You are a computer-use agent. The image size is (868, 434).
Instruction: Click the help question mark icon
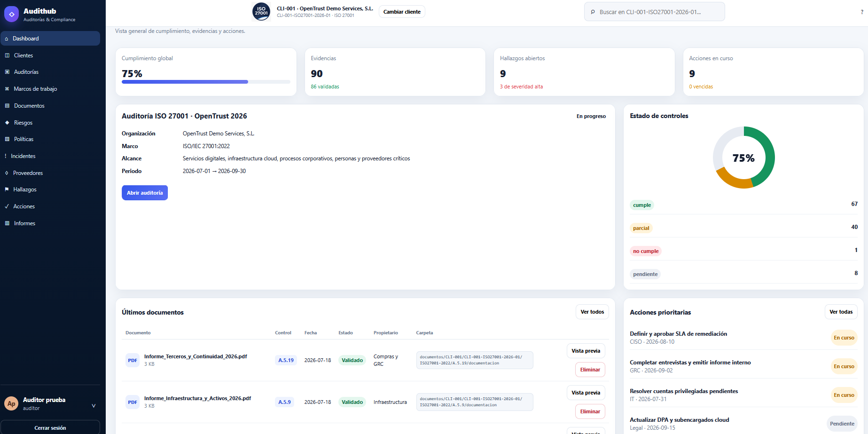[x=862, y=12]
